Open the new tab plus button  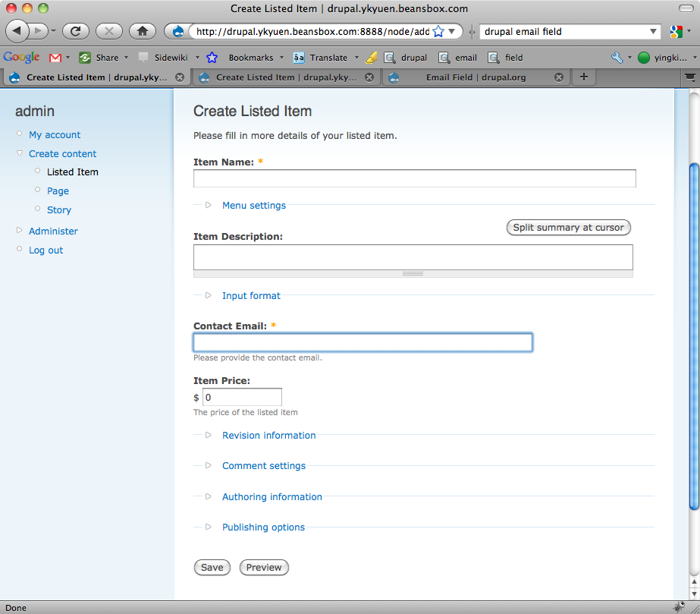[x=583, y=77]
